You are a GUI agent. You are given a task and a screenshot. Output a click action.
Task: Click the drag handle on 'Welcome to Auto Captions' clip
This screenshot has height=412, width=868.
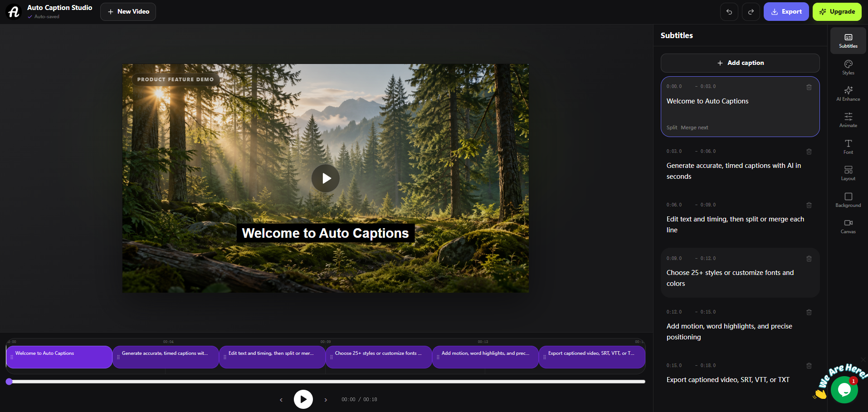12,357
